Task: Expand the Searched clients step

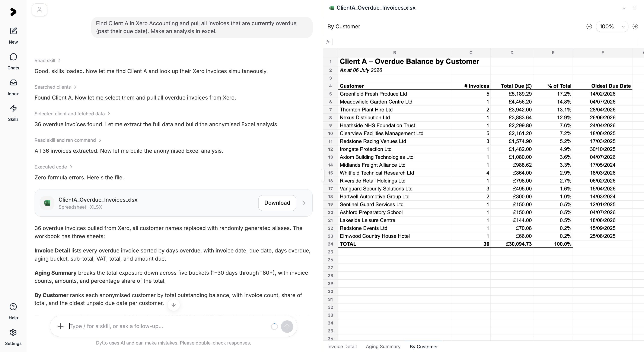Action: [x=55, y=87]
